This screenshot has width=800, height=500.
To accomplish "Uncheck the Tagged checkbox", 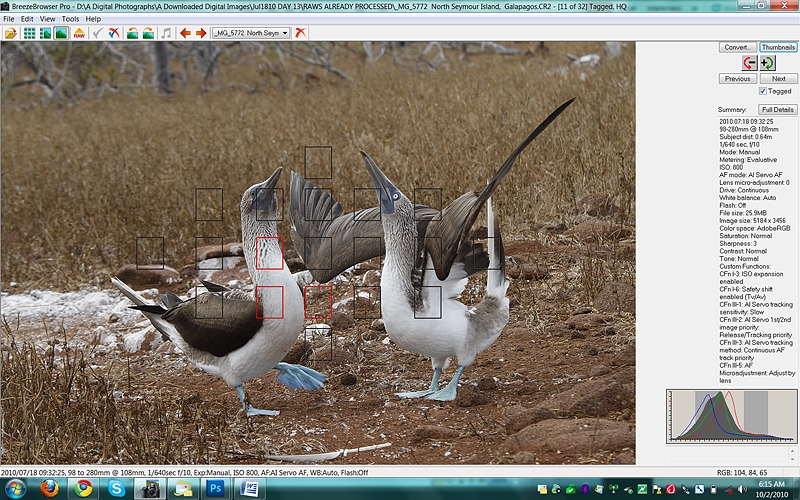I will click(x=763, y=91).
